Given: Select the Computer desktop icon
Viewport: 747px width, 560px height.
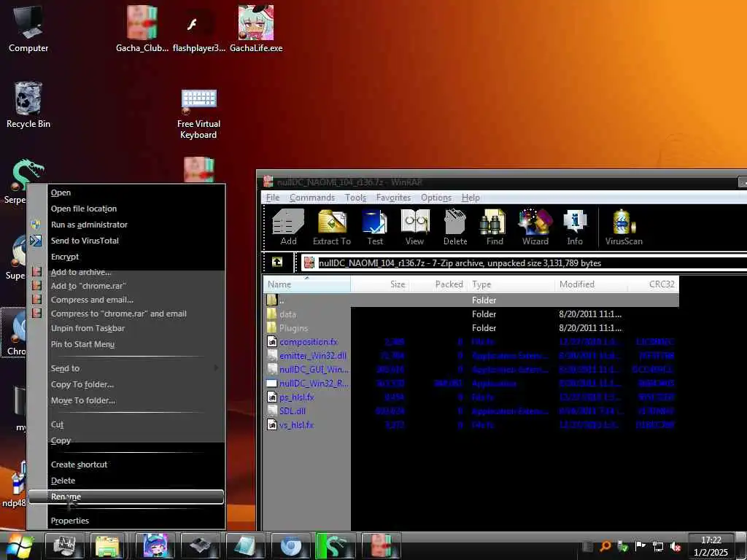Looking at the screenshot, I should 28,28.
